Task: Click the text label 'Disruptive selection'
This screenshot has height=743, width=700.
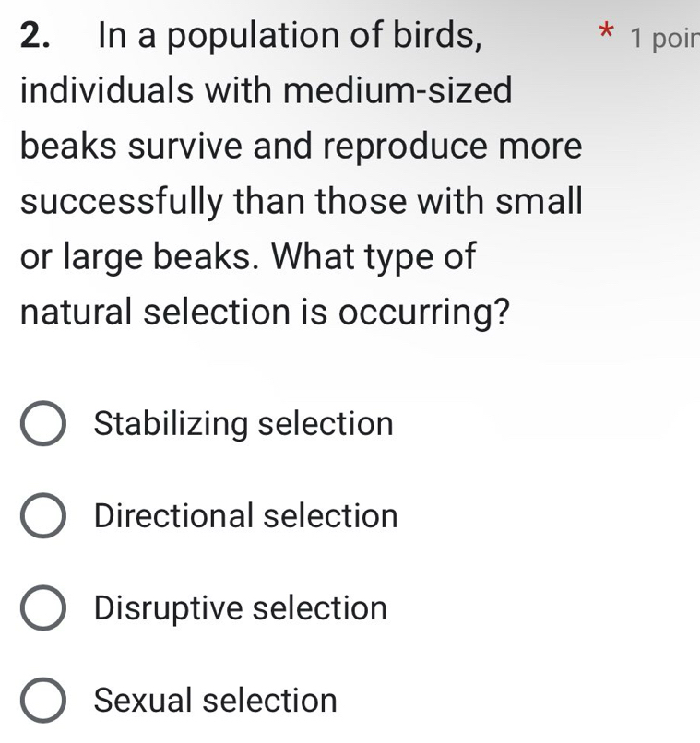Action: (x=238, y=608)
